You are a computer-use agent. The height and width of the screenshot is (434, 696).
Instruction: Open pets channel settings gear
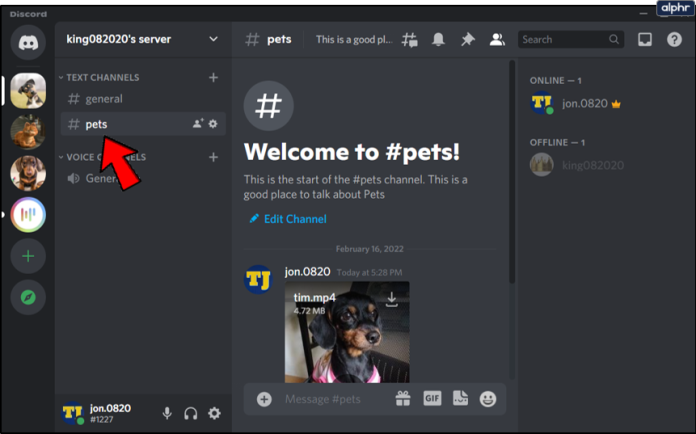tap(213, 124)
